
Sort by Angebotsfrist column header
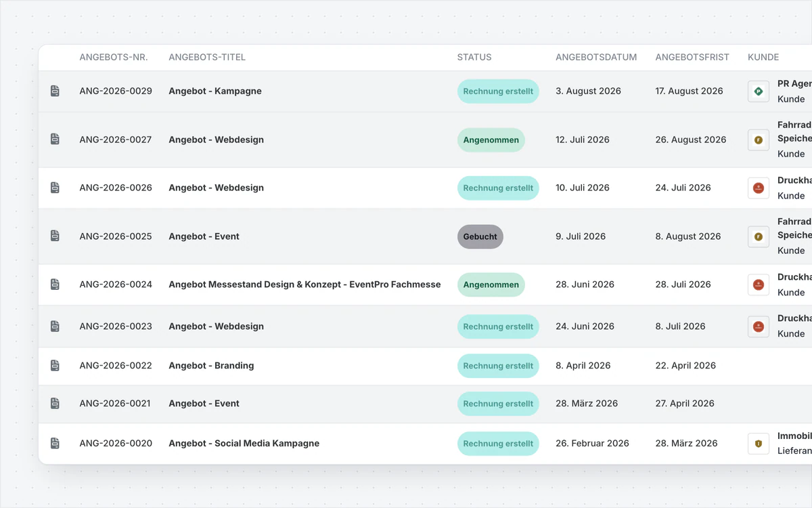[692, 58]
